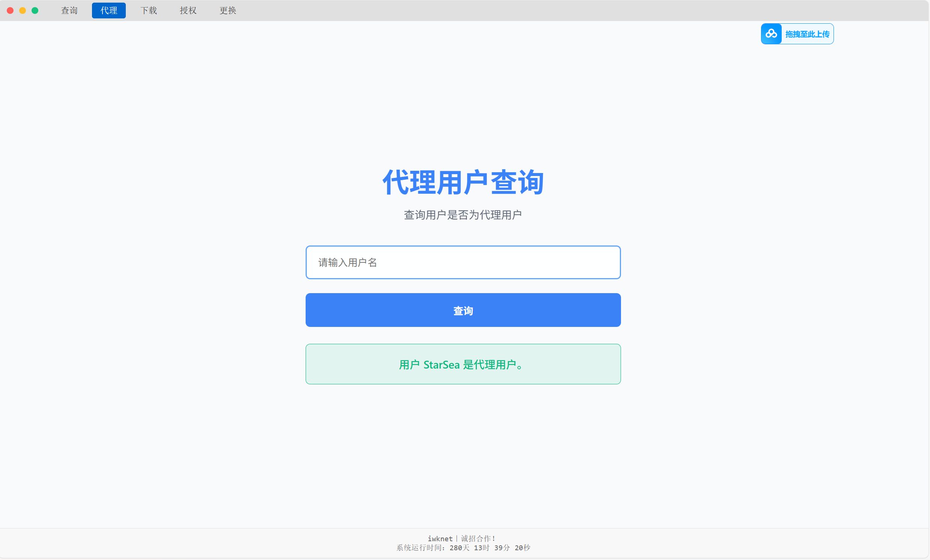Click the iwknet footer link

point(440,539)
